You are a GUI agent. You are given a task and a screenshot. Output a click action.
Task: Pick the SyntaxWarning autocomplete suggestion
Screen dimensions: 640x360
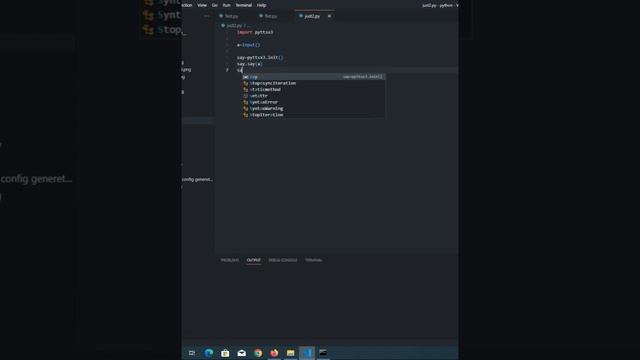click(313, 109)
